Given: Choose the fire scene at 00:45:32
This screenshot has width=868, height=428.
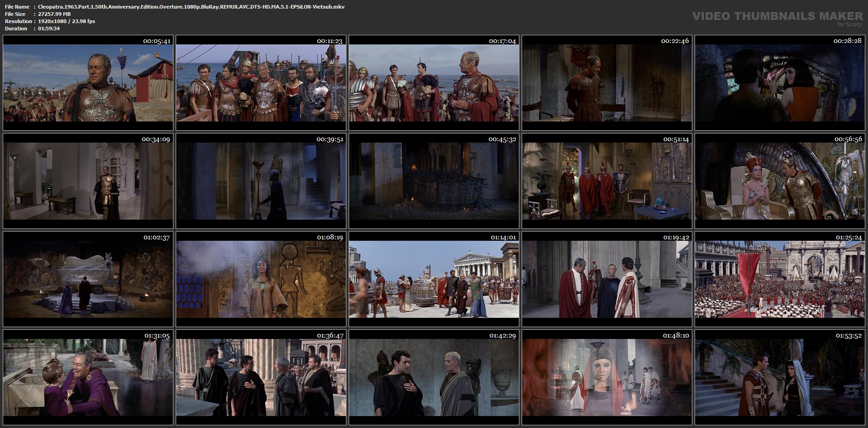Looking at the screenshot, I should pyautogui.click(x=434, y=181).
